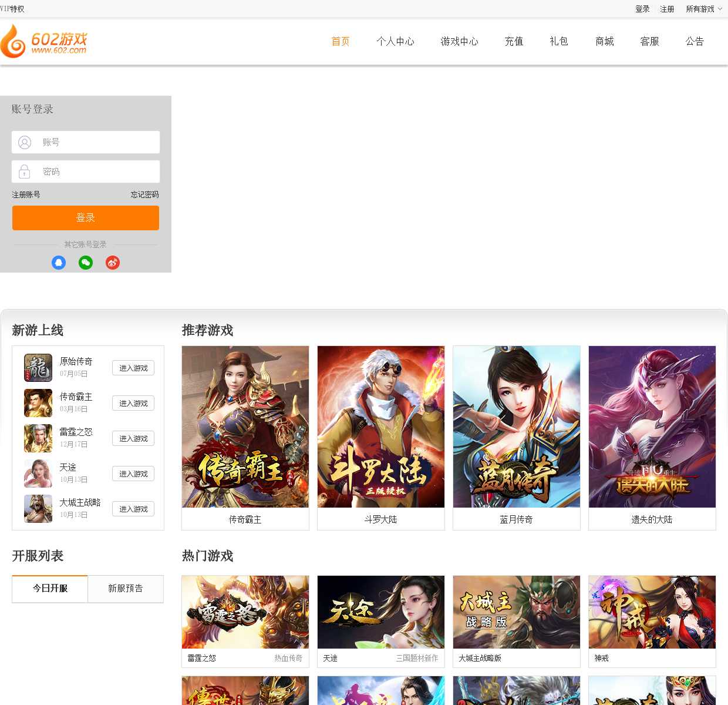Viewport: 728px width, 705px height.
Task: Click the 热血传奇 tagline text
Action: coord(288,658)
